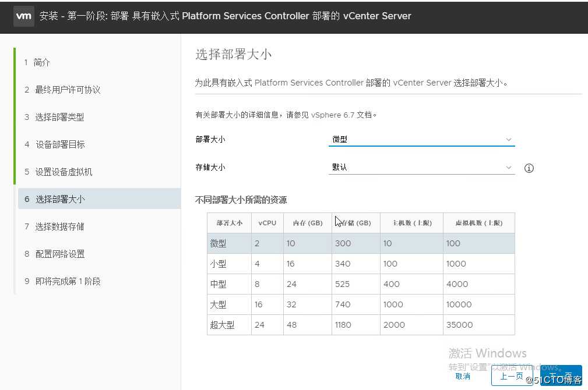
Task: Click the 存储 (GB) column header
Action: click(x=356, y=223)
